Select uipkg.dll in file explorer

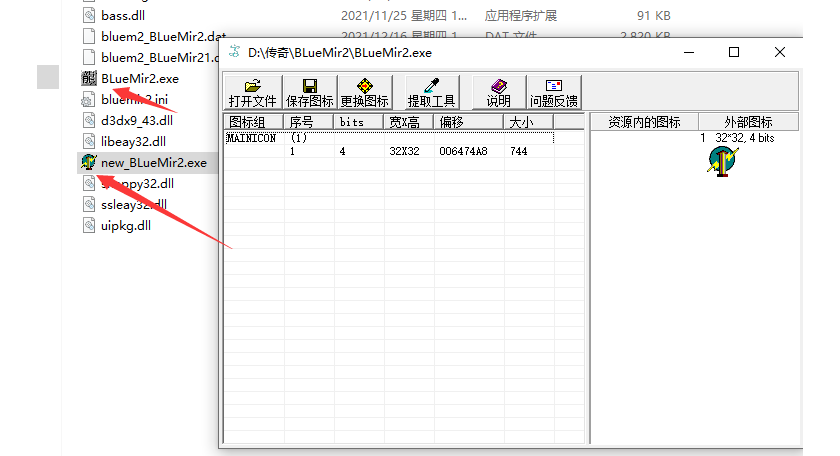click(x=126, y=226)
